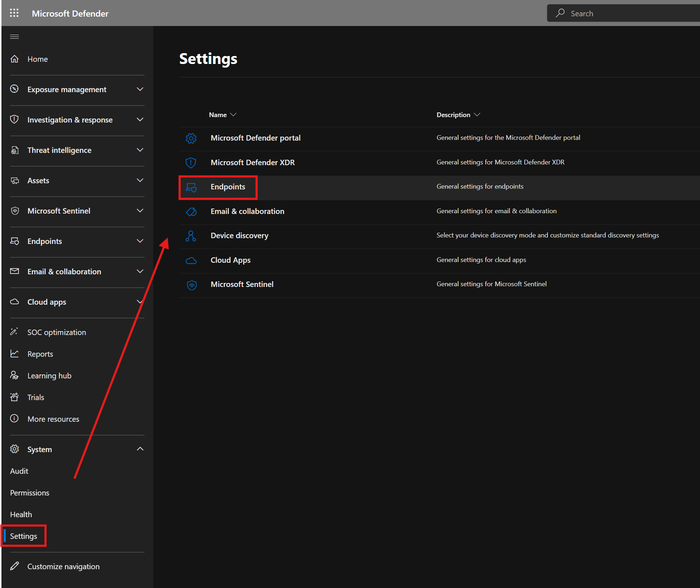Expand Email & collaboration sidebar chevron

tap(140, 271)
